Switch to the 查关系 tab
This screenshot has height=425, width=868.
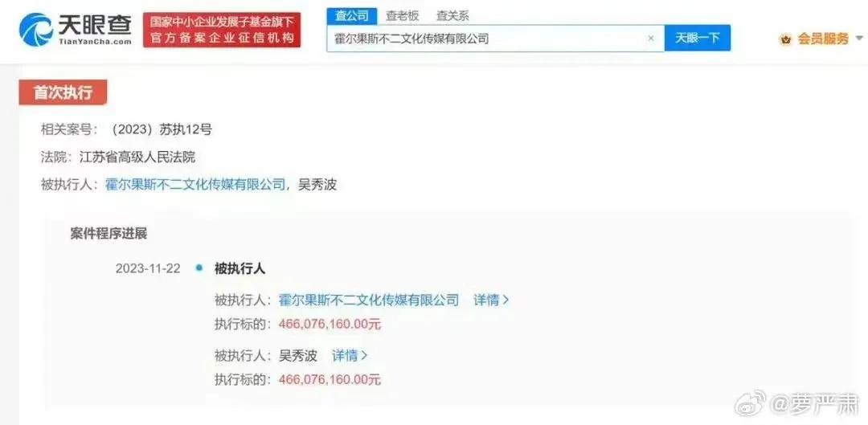[452, 16]
